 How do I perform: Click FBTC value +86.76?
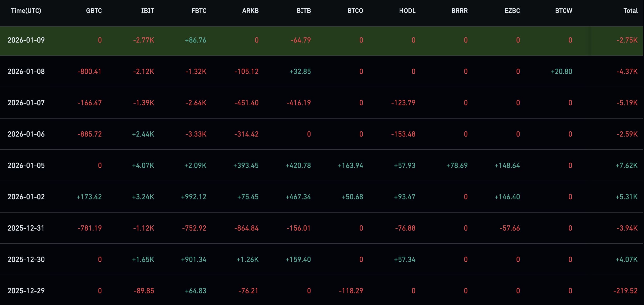pos(195,40)
